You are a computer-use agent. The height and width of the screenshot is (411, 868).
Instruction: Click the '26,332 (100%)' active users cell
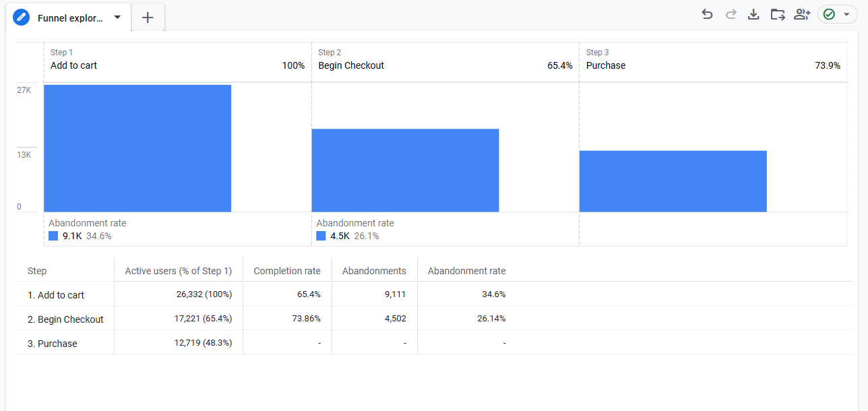click(203, 294)
